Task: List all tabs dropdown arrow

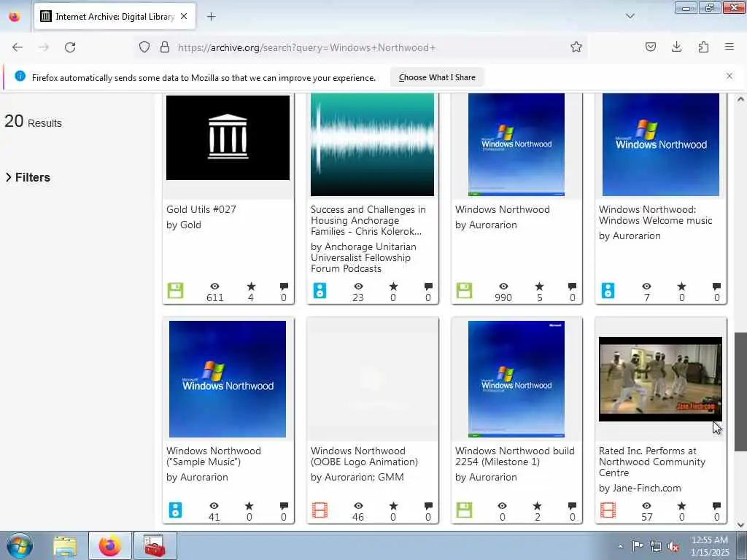Action: 630,16
